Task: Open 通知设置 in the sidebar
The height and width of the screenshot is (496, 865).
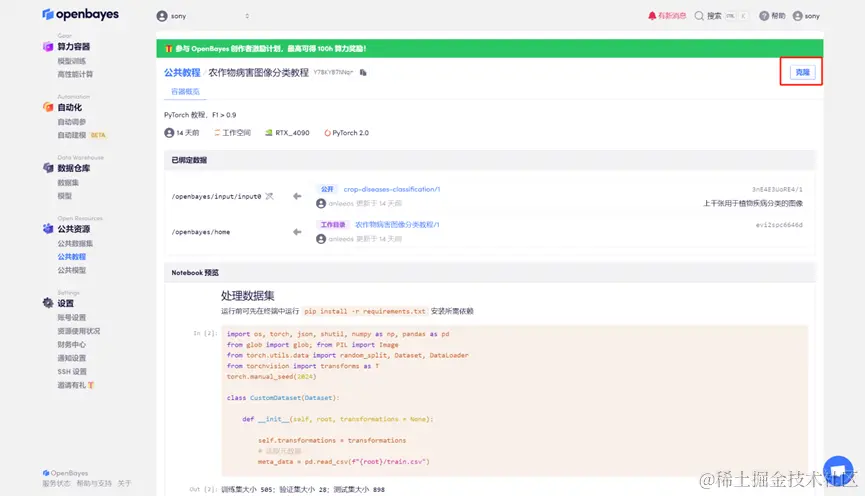Action: tap(72, 358)
